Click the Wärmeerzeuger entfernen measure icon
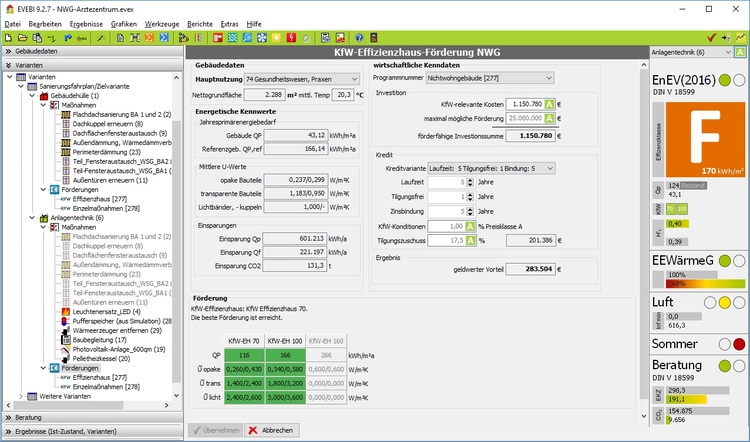The height and width of the screenshot is (442, 750). click(66, 330)
